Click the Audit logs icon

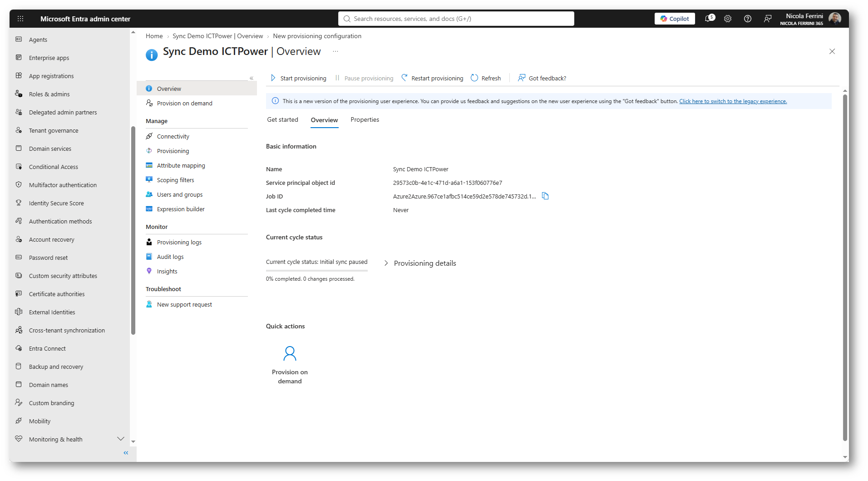[x=149, y=257]
